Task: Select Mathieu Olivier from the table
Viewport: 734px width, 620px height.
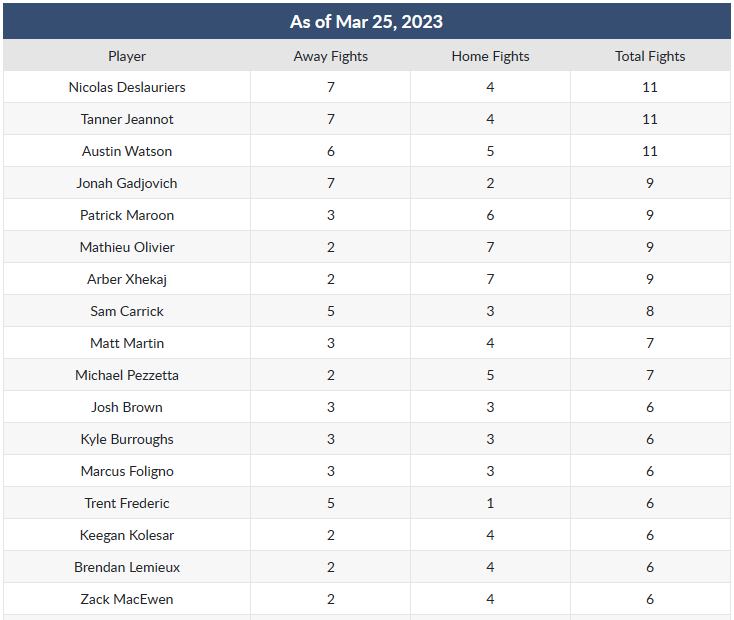Action: tap(127, 247)
